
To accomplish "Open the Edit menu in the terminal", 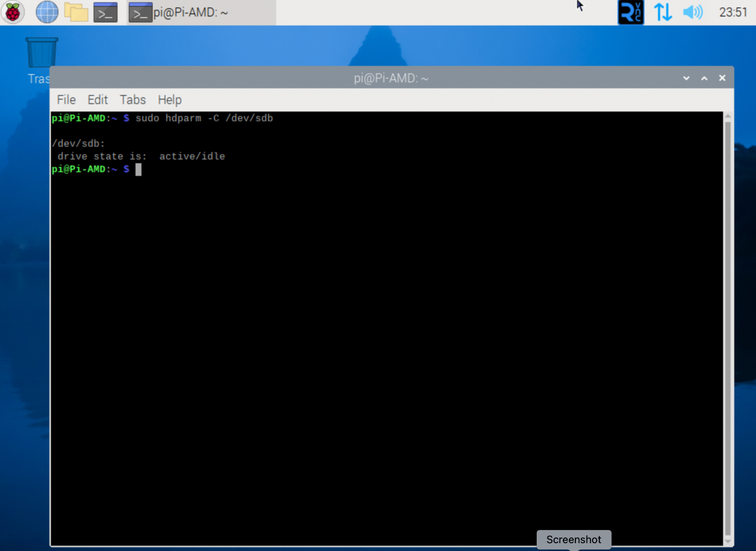I will point(98,100).
